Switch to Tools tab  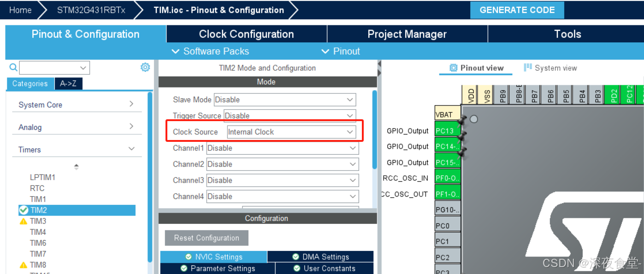pyautogui.click(x=567, y=34)
